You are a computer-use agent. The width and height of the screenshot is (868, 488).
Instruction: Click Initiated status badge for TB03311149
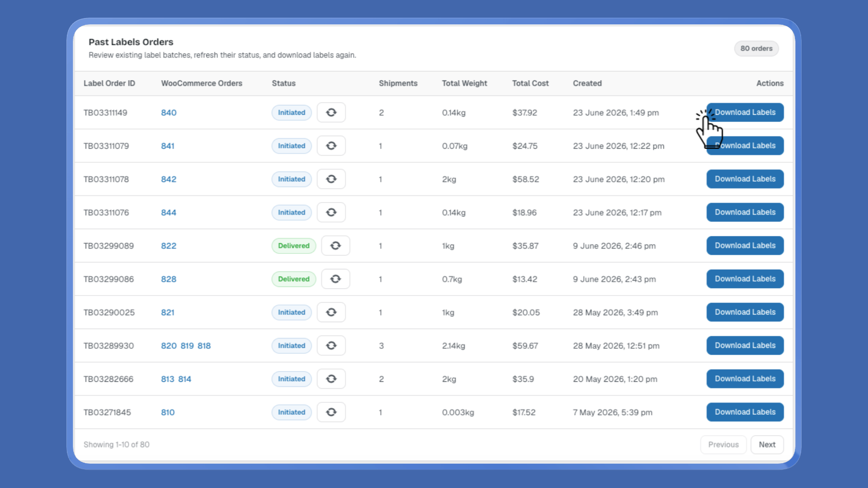(292, 113)
